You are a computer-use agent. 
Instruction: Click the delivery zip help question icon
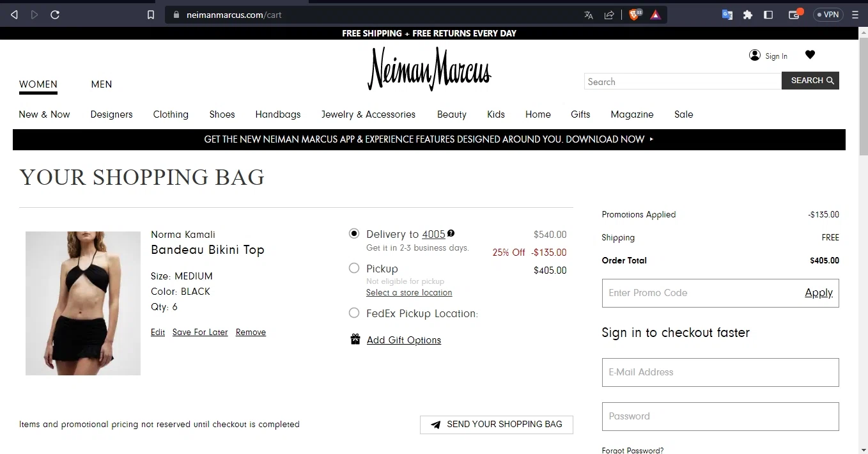pos(451,233)
